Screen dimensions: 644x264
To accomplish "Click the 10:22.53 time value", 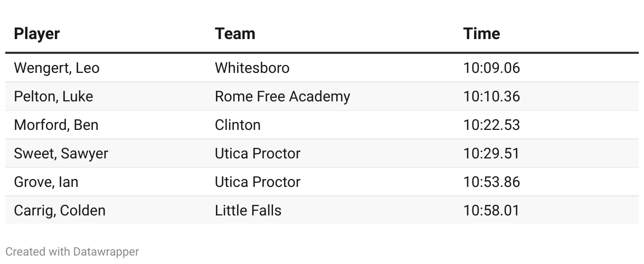I will 491,125.
